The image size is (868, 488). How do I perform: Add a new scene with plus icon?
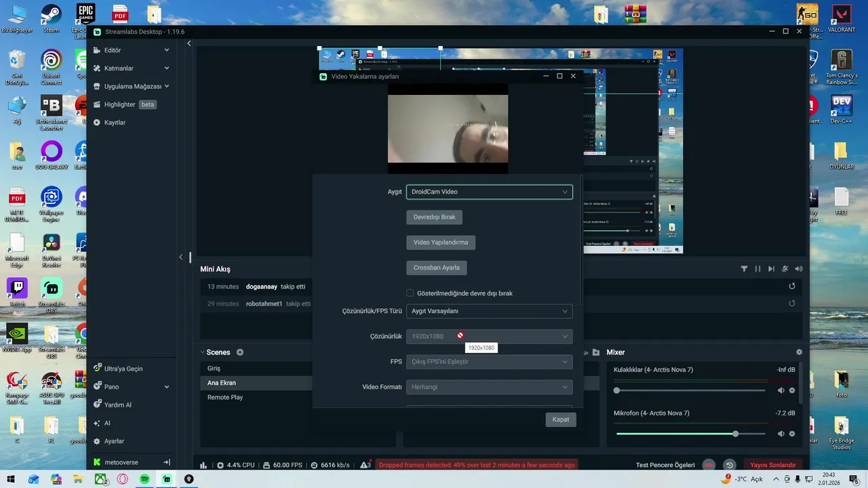[x=240, y=352]
